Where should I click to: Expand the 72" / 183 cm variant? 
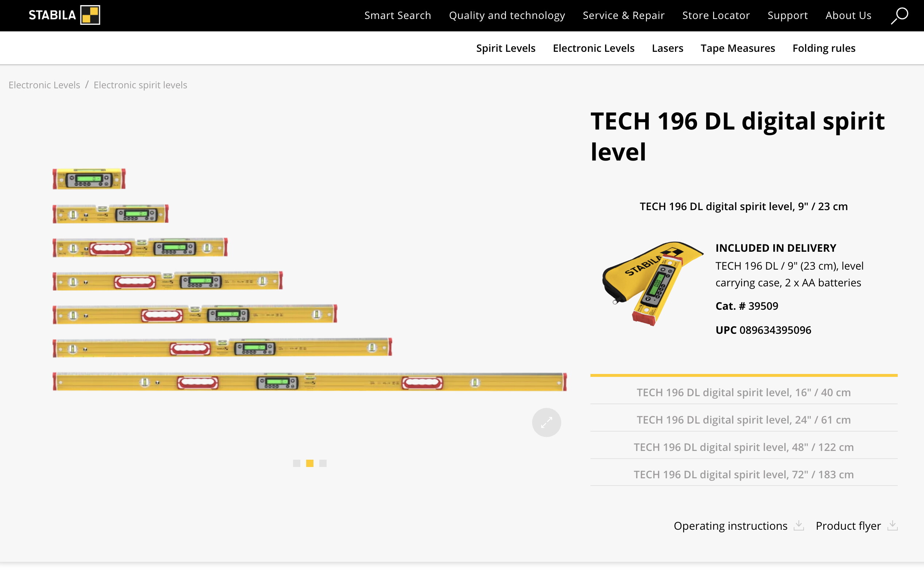[743, 474]
